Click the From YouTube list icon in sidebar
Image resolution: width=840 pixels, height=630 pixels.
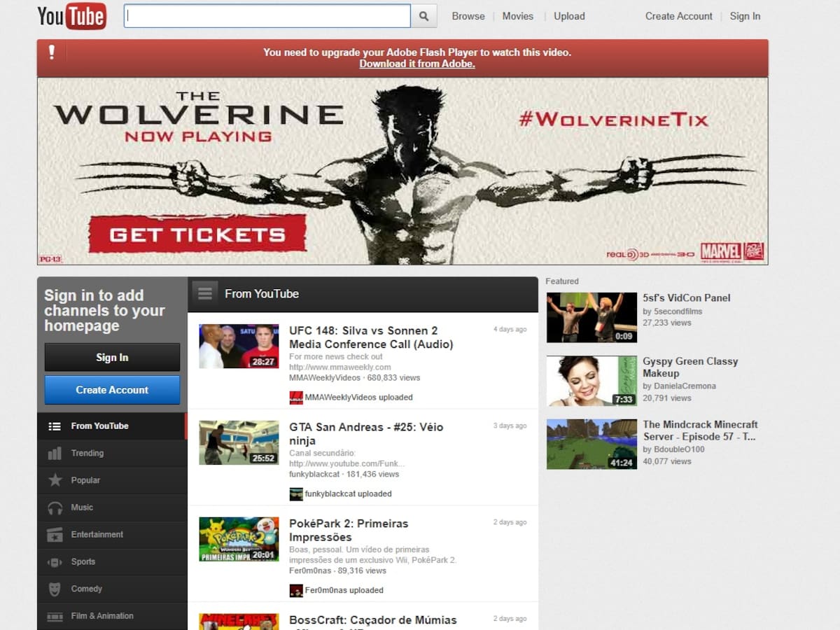click(x=55, y=426)
